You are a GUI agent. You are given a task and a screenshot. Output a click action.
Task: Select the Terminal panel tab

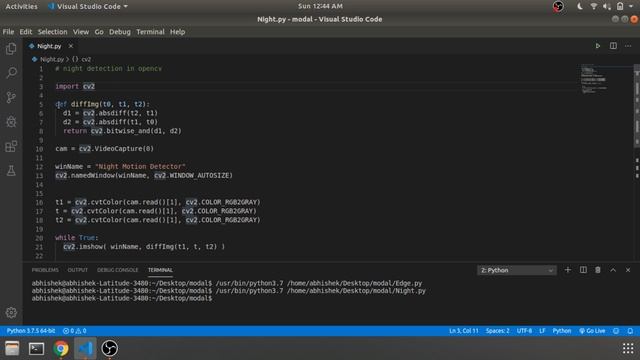[x=160, y=270]
